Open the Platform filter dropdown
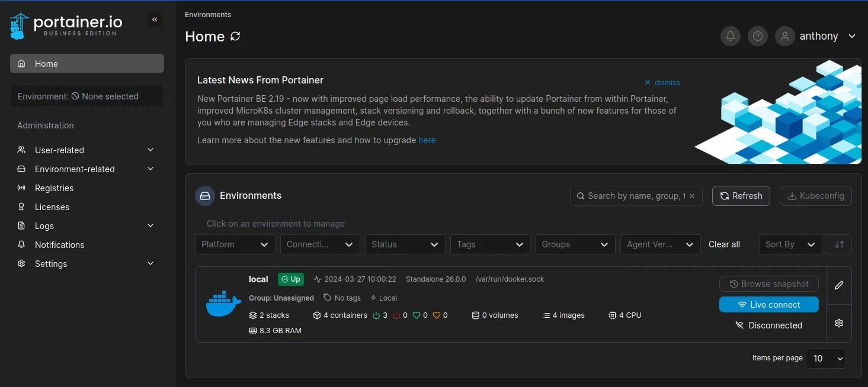Image resolution: width=868 pixels, height=387 pixels. tap(235, 244)
